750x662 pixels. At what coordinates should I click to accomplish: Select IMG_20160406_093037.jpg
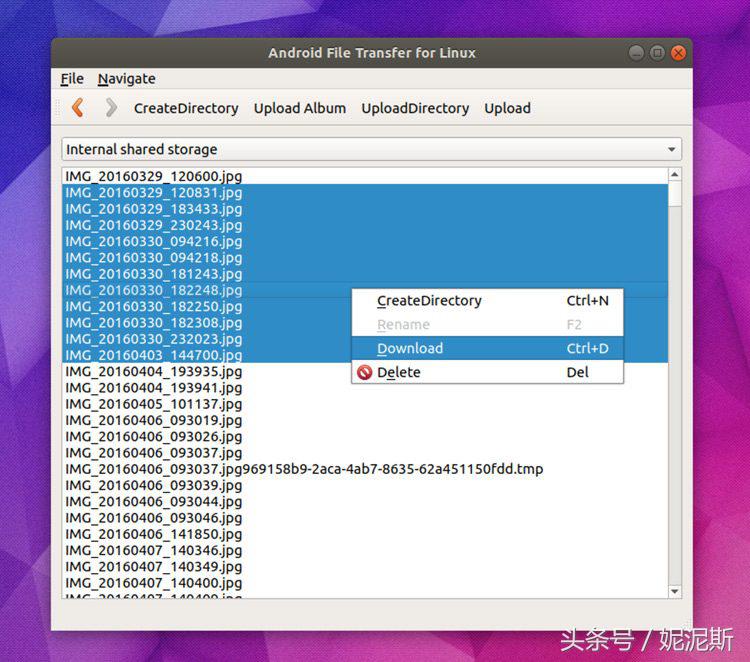point(365,452)
